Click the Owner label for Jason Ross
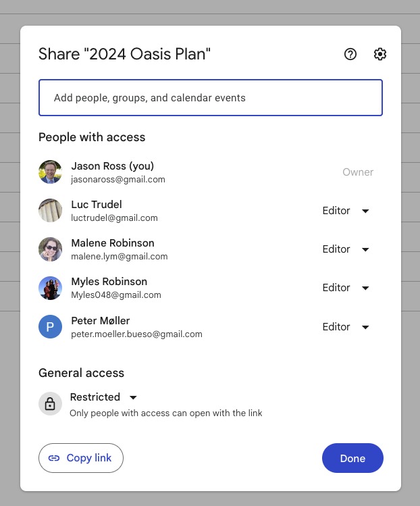The height and width of the screenshot is (506, 420). [358, 172]
